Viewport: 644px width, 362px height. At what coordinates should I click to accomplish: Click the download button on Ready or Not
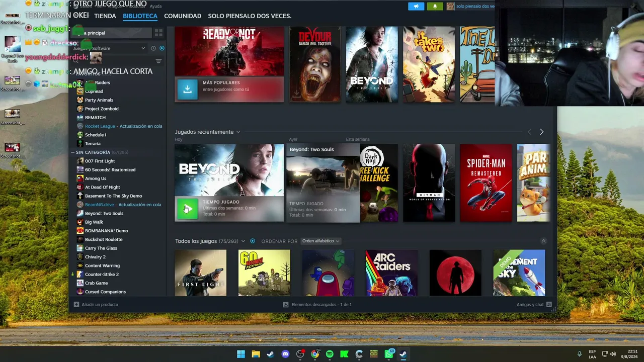(x=187, y=89)
